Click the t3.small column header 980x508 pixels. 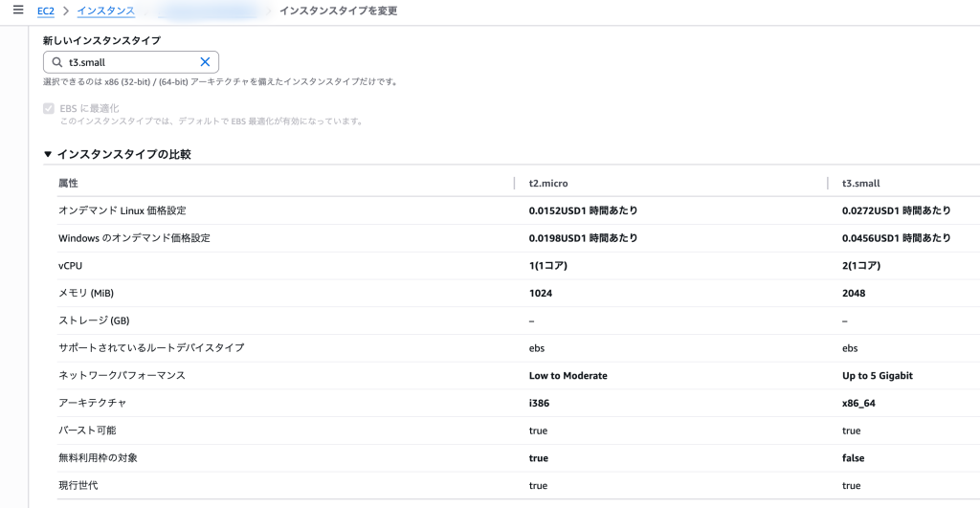pyautogui.click(x=860, y=183)
